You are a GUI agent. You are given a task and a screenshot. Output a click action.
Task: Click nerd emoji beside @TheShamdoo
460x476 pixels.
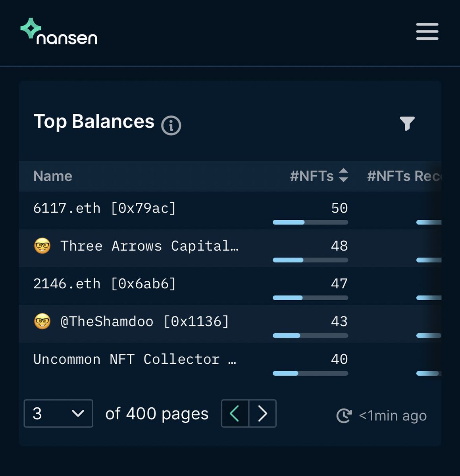[42, 321]
